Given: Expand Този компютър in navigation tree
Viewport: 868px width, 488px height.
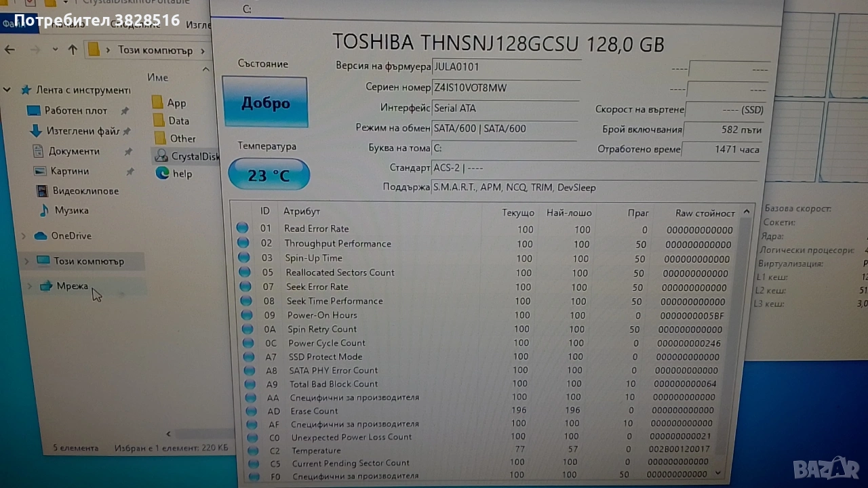Looking at the screenshot, I should point(26,261).
